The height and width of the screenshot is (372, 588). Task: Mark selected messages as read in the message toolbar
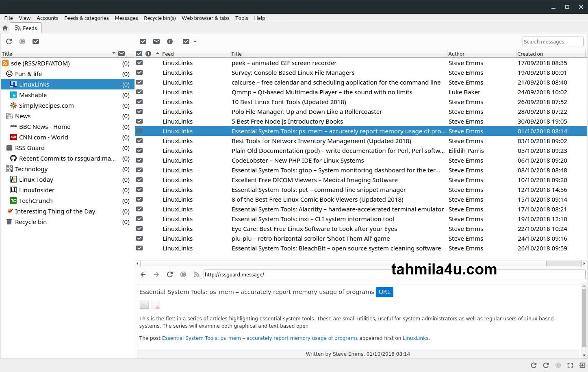[143, 41]
